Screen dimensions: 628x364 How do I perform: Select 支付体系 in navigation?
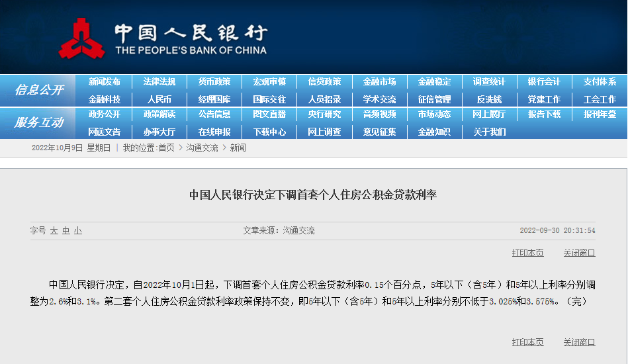pyautogui.click(x=600, y=82)
